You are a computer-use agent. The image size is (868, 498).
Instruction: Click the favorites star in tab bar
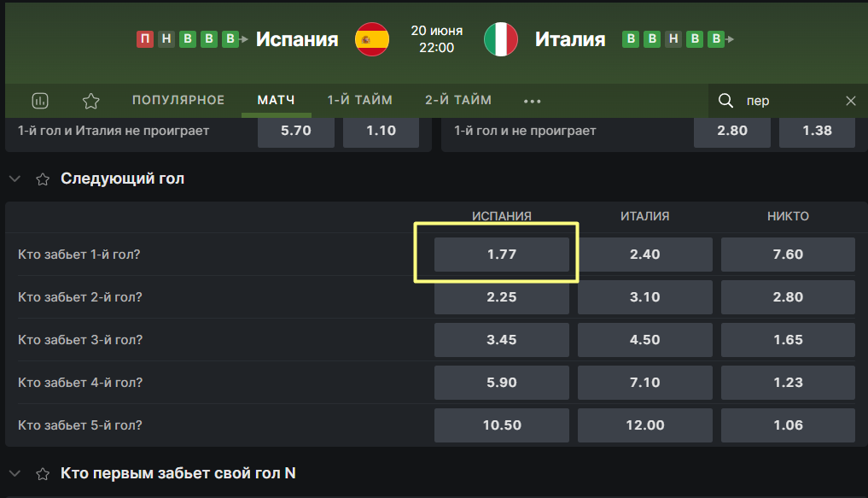[x=90, y=101]
